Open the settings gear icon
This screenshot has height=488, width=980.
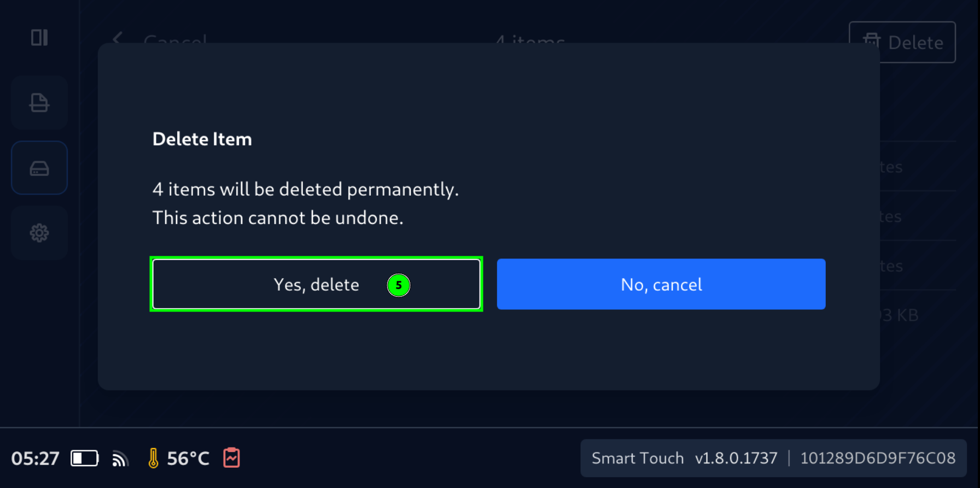point(39,233)
